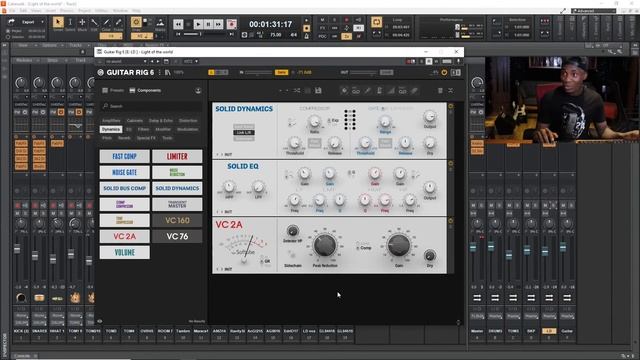The width and height of the screenshot is (640, 360).
Task: Save rack with the floppy disk icon
Action: pos(318,91)
